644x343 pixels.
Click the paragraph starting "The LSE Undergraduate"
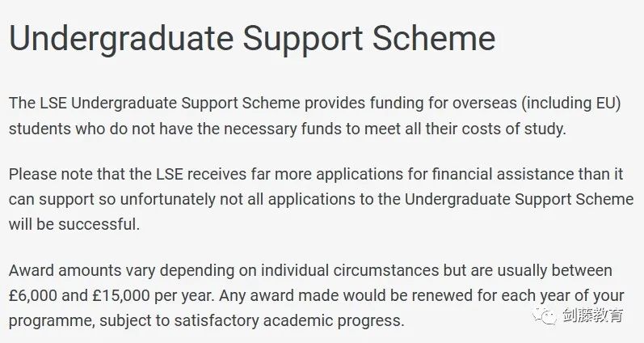(315, 116)
